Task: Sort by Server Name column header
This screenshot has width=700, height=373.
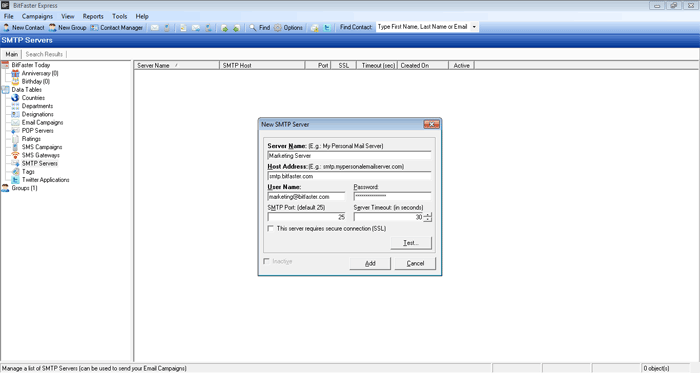Action: [x=176, y=66]
